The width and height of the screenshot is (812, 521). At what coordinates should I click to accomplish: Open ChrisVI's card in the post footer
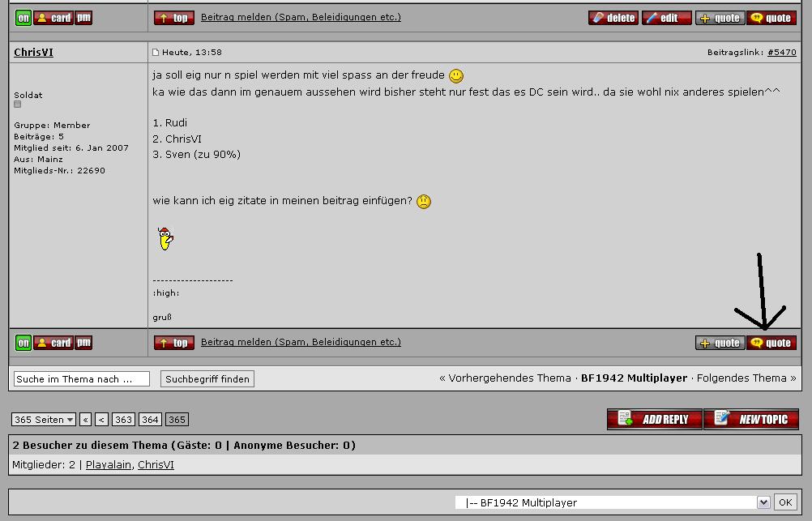point(53,343)
